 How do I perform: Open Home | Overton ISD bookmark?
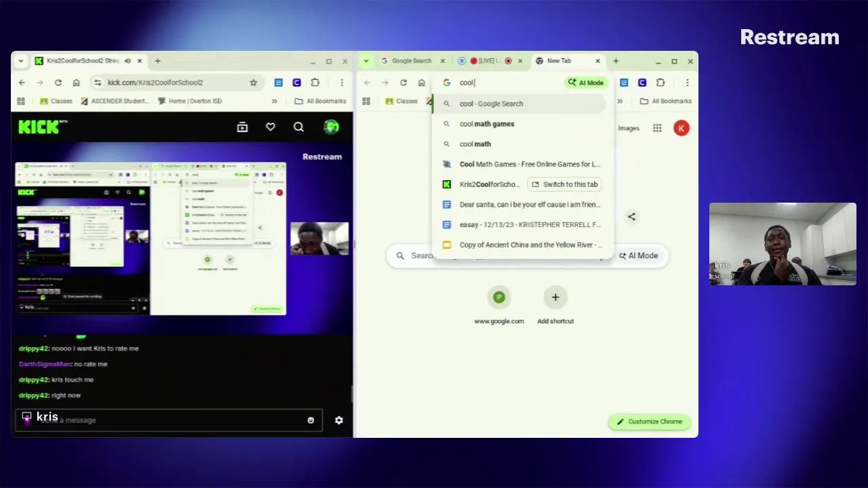(x=190, y=101)
